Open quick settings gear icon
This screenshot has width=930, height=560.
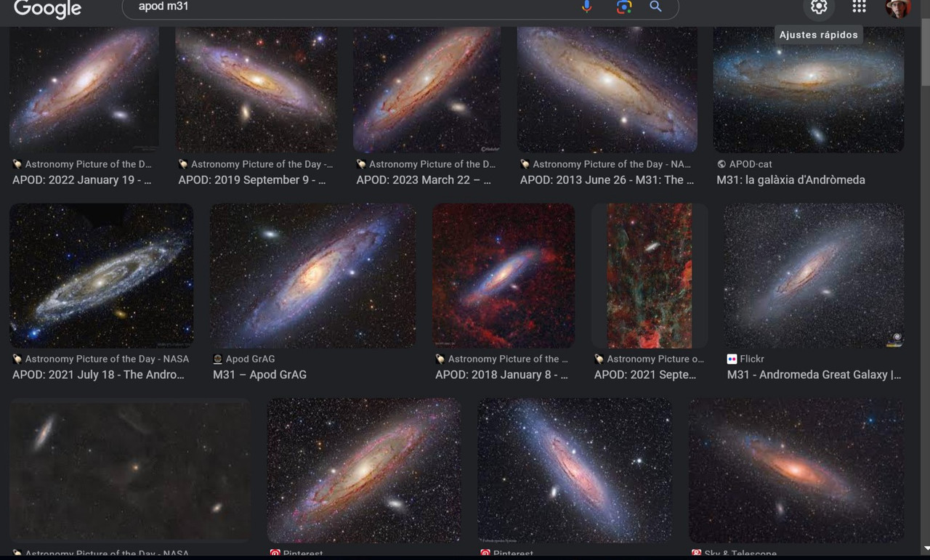(x=819, y=7)
